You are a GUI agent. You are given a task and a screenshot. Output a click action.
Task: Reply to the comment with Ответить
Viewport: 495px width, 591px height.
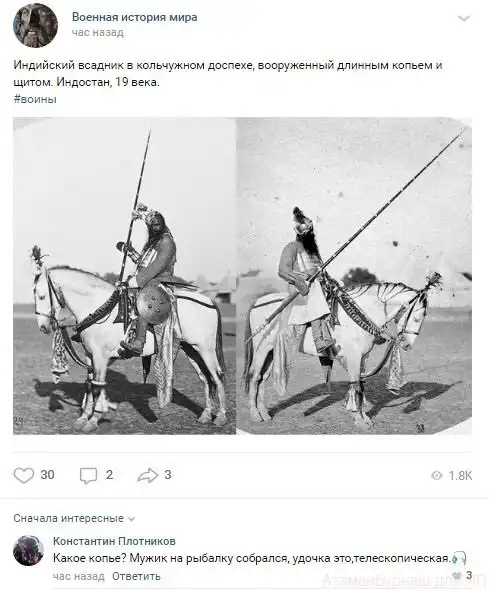coord(136,576)
